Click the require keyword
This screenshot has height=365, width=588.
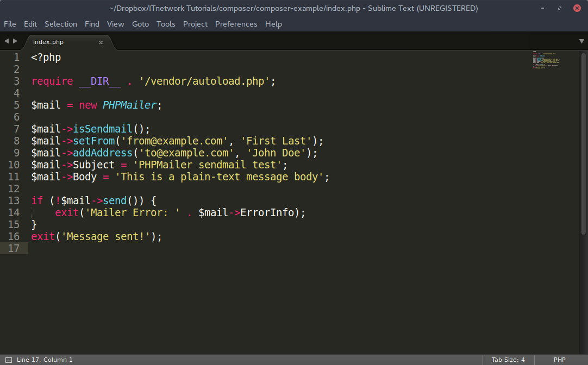point(52,81)
